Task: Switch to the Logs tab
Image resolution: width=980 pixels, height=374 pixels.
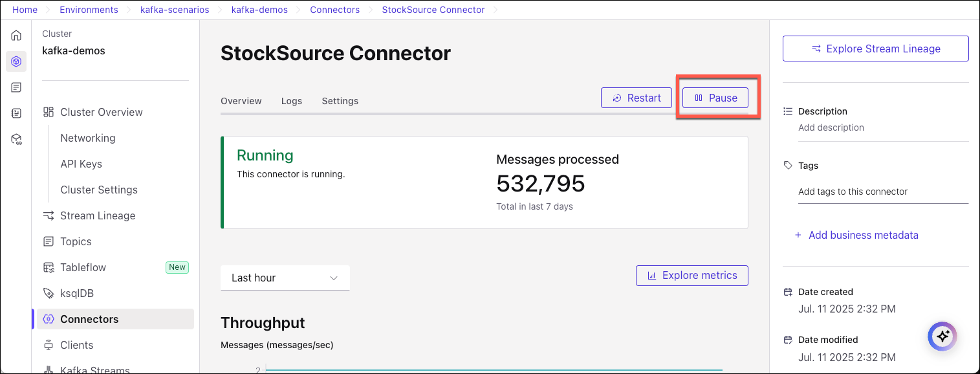Action: 292,101
